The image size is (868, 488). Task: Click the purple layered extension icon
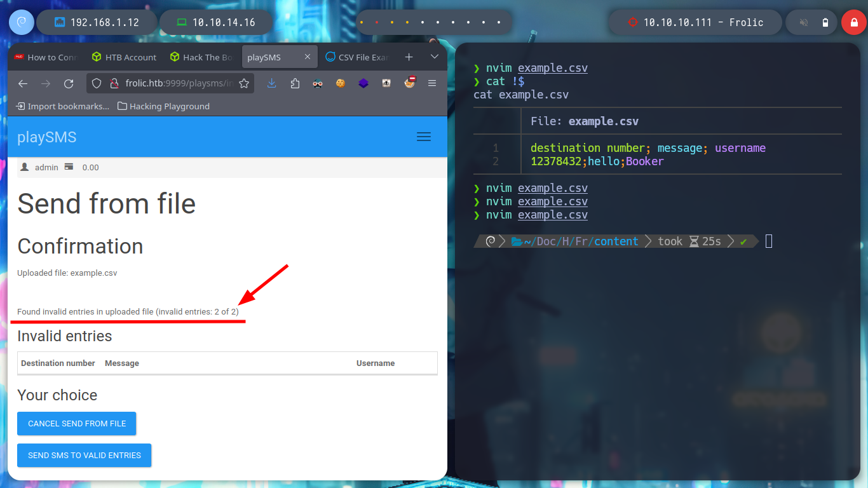coord(363,83)
